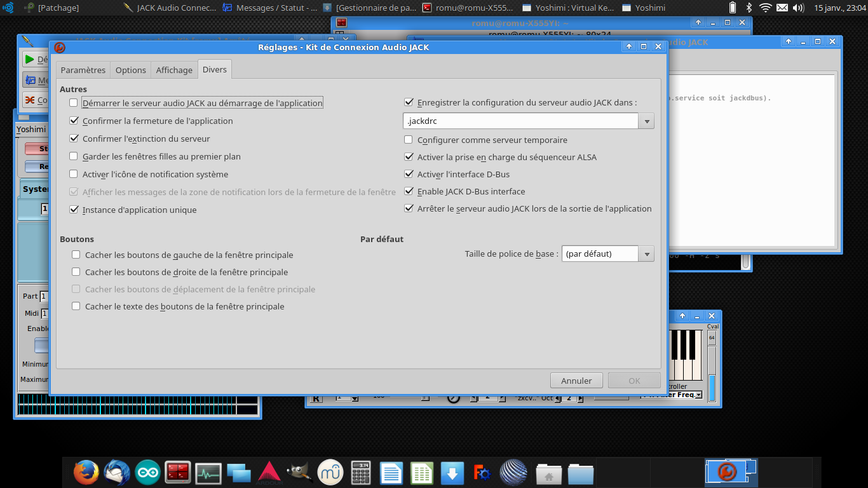Viewport: 868px width, 488px height.
Task: Switch to the Paramètres tab
Action: coord(83,70)
